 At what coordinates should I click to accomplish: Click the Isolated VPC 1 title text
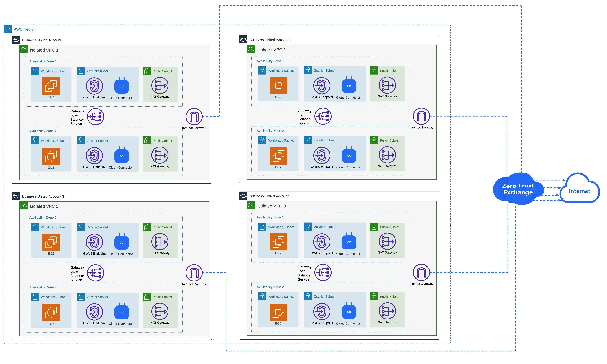click(44, 50)
